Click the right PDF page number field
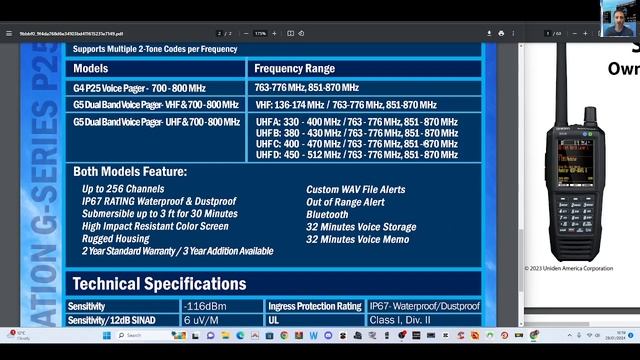The height and width of the screenshot is (360, 640). click(548, 33)
